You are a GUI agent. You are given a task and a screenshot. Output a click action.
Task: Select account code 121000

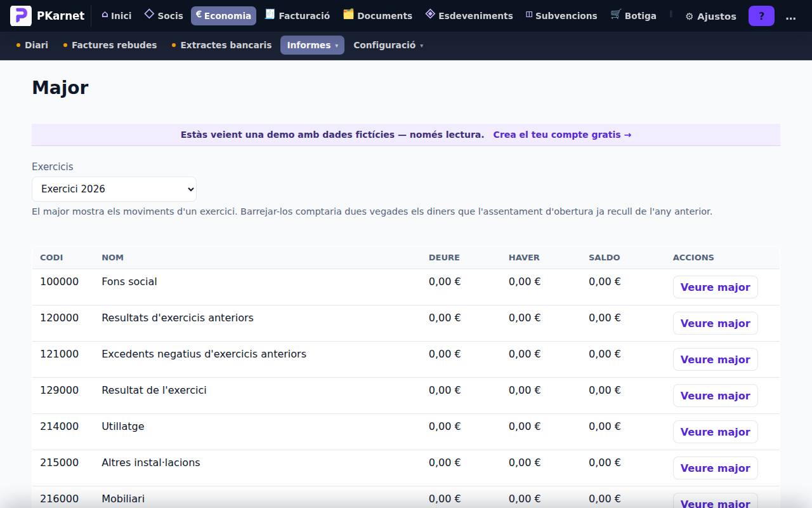coord(59,354)
